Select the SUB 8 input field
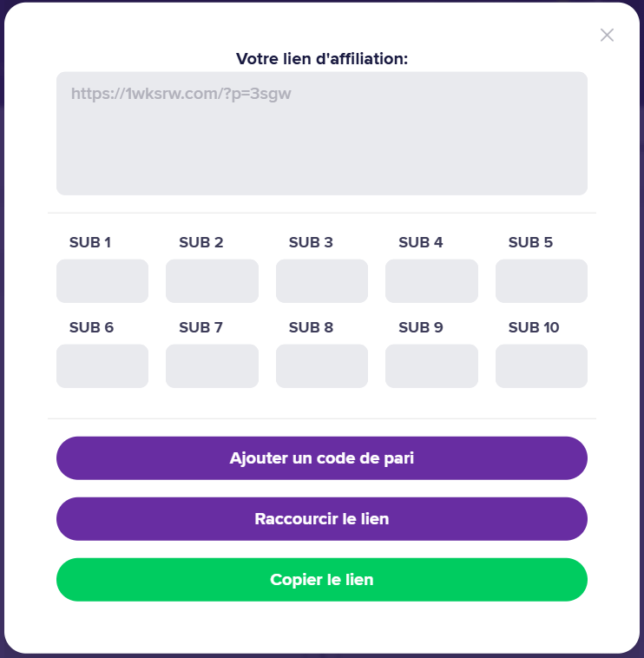Screen dimensions: 644x658 [322, 366]
